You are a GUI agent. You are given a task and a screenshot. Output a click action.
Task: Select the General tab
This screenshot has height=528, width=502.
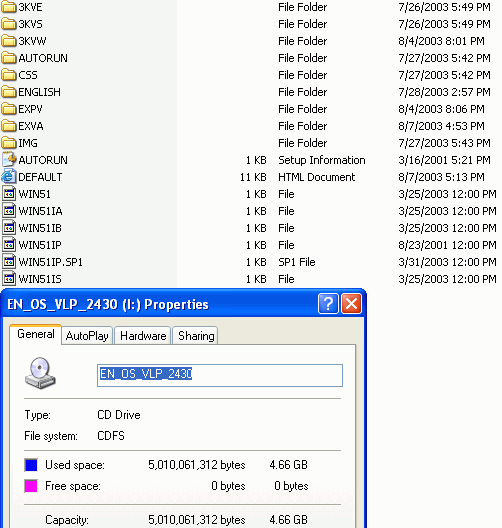pyautogui.click(x=36, y=334)
